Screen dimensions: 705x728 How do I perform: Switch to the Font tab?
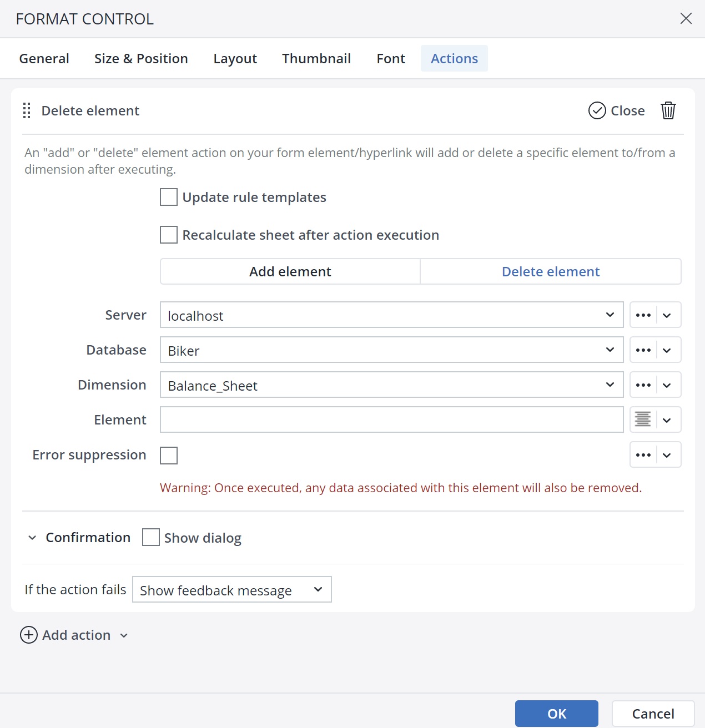tap(390, 58)
